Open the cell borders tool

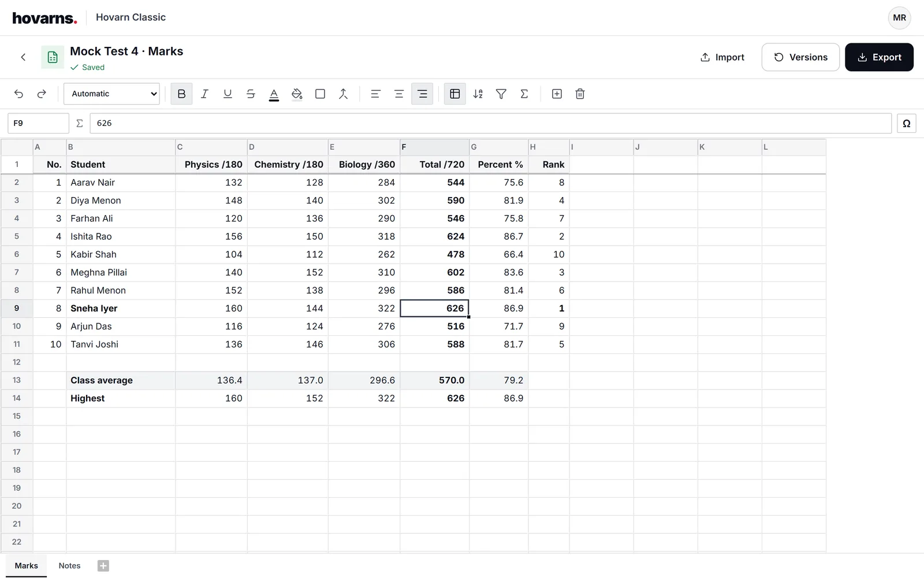pos(320,94)
